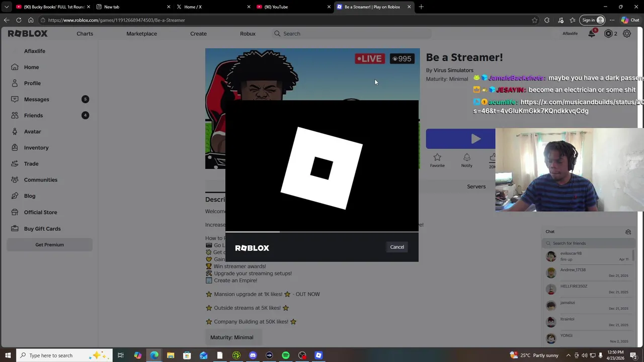Open chat with evlloscar98

tap(589, 256)
